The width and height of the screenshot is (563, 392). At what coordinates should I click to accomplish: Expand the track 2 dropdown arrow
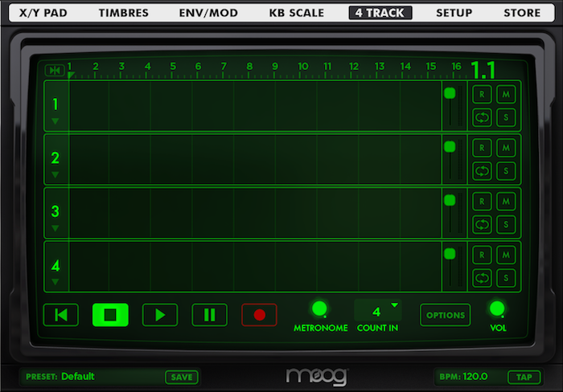click(x=55, y=174)
